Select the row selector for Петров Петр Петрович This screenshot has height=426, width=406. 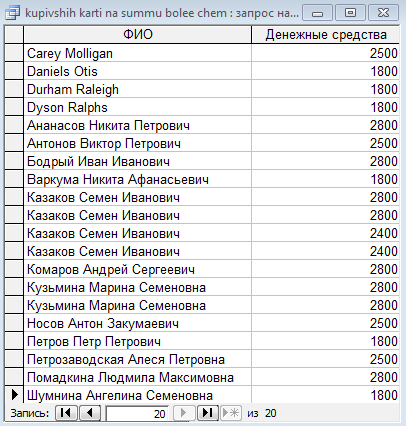(14, 341)
